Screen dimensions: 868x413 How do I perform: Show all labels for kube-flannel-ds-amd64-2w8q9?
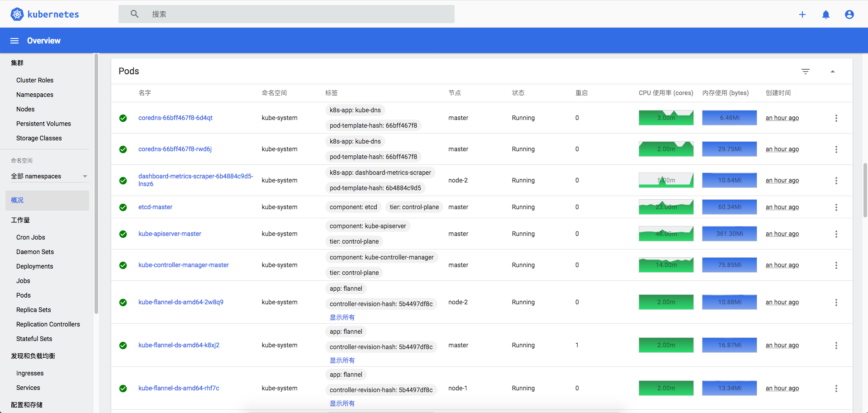[342, 317]
